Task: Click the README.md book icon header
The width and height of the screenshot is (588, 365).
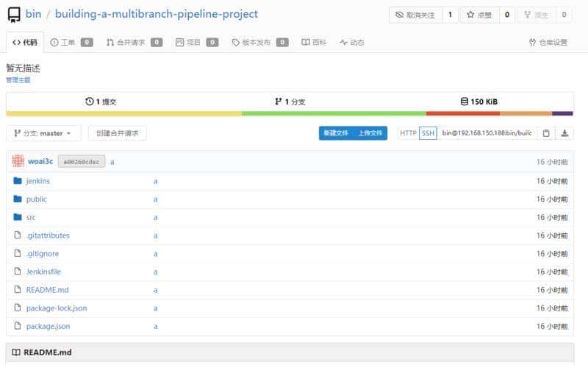Action: click(x=15, y=352)
